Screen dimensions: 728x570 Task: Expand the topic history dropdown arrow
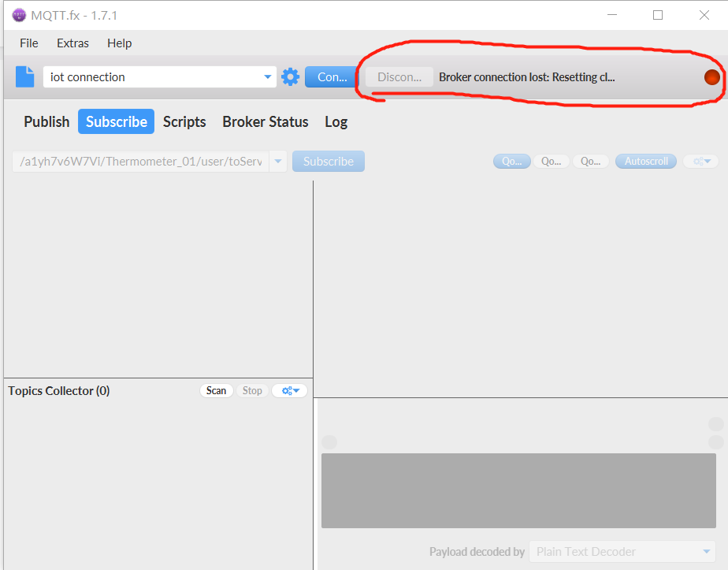tap(278, 161)
